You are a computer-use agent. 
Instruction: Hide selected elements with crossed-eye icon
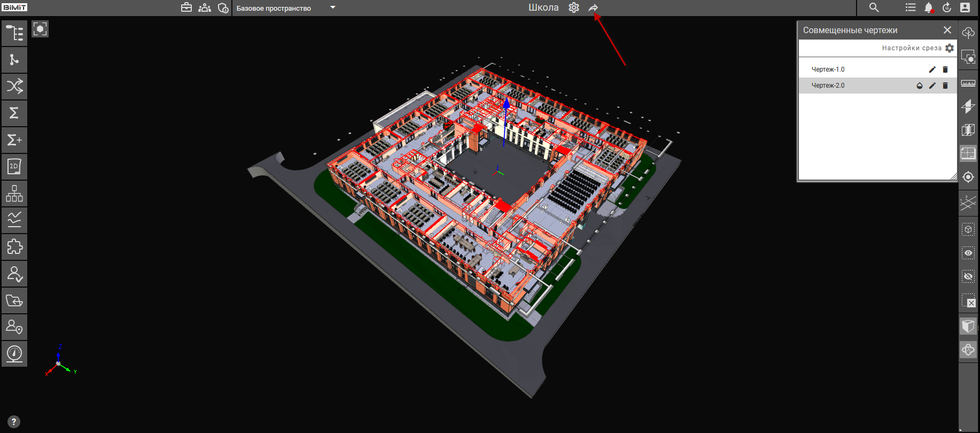tap(968, 276)
